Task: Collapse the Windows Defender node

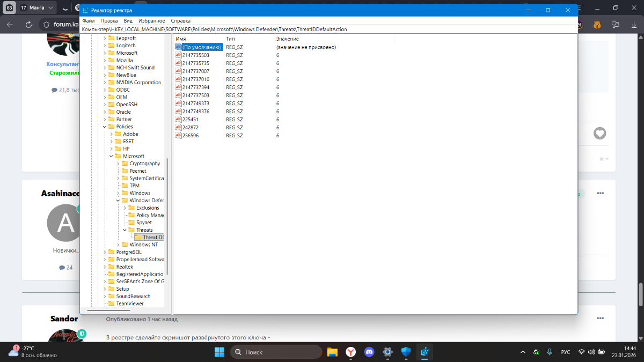Action: tap(118, 201)
